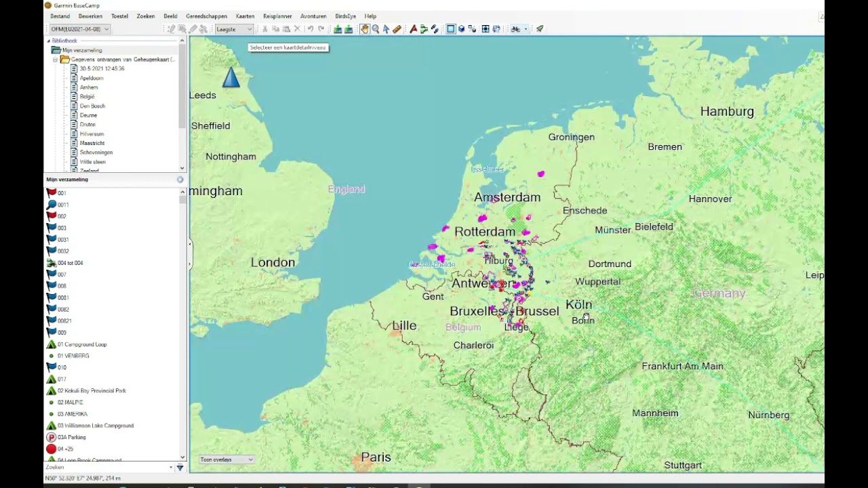The width and height of the screenshot is (868, 488).
Task: Open the Zoeken search dropdown arrow
Action: point(171,468)
